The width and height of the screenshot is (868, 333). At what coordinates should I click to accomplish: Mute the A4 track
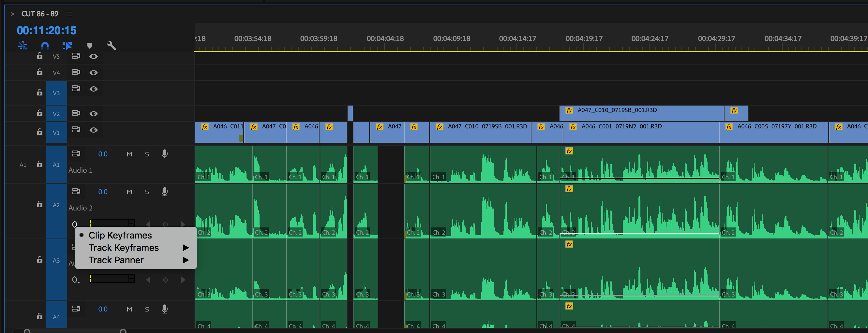(129, 309)
